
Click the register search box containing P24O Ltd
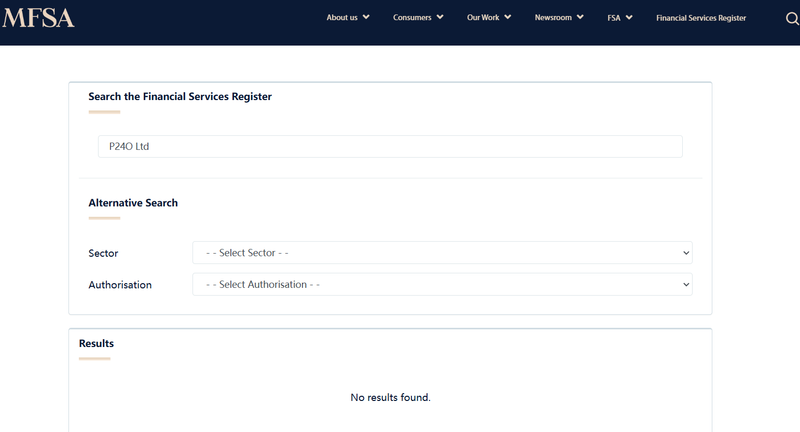coord(390,146)
